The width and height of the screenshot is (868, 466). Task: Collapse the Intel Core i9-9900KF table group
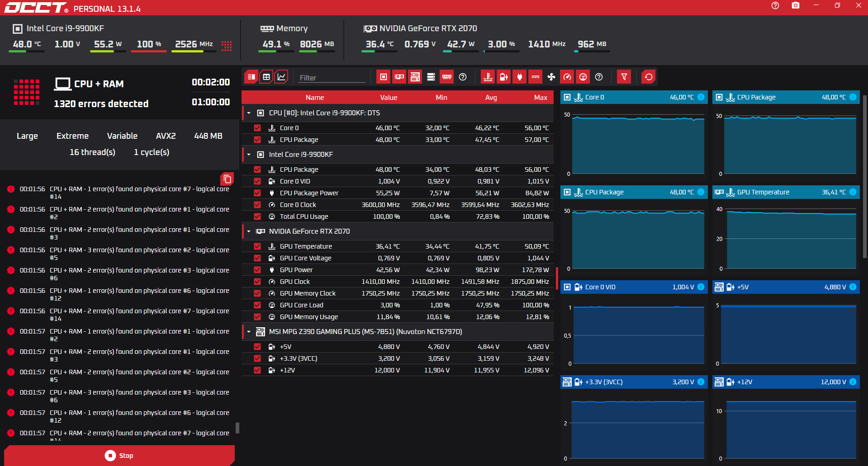click(249, 155)
